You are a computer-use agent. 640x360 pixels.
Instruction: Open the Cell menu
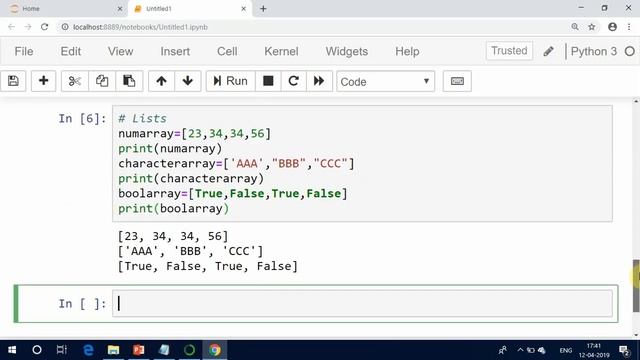pyautogui.click(x=227, y=51)
